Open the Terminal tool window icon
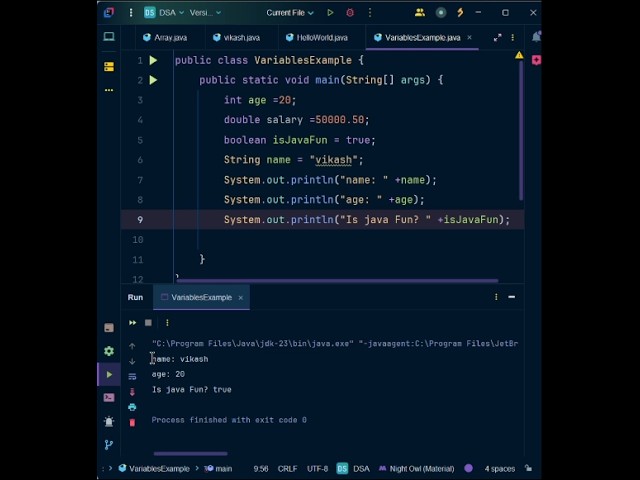The height and width of the screenshot is (480, 640). pyautogui.click(x=109, y=398)
